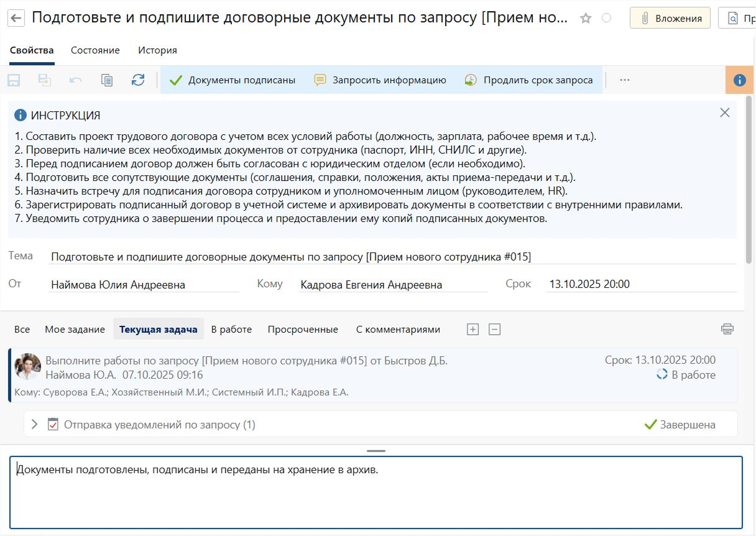
Task: Mark the task with the star icon
Action: coord(586,18)
